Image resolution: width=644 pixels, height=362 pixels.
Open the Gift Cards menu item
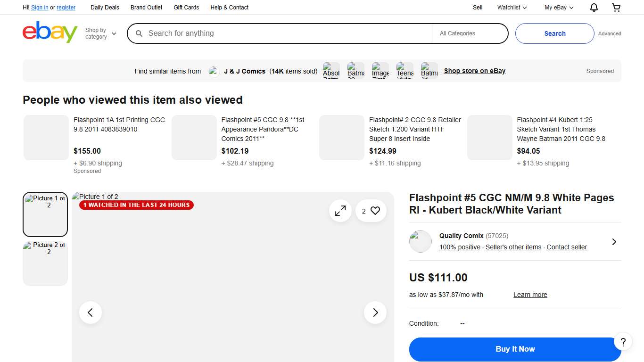tap(186, 8)
